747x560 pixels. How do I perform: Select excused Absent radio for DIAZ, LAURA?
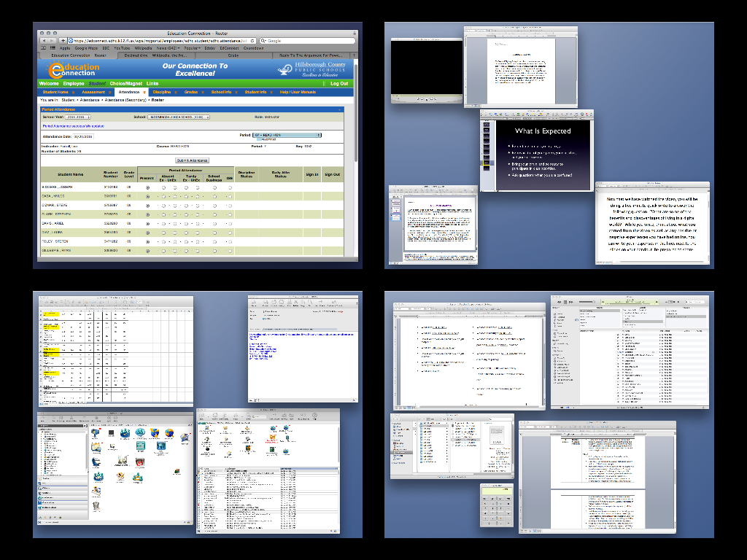163,233
